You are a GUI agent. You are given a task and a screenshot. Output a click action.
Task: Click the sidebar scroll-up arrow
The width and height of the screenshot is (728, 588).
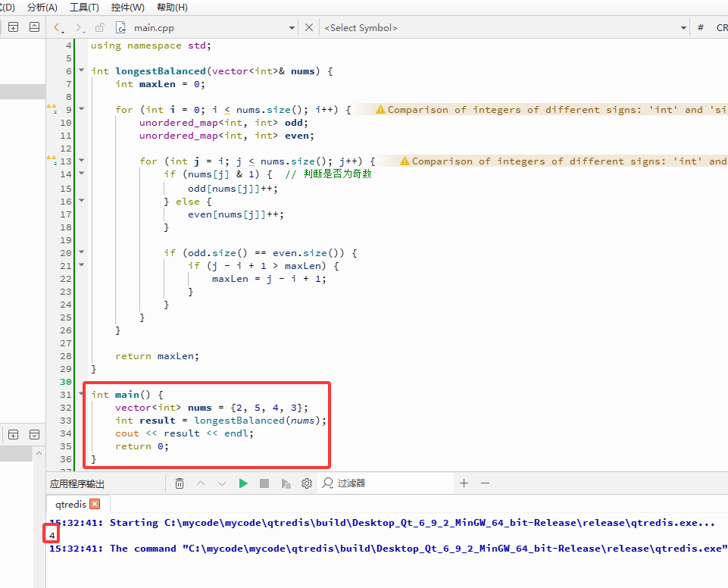coord(39,453)
